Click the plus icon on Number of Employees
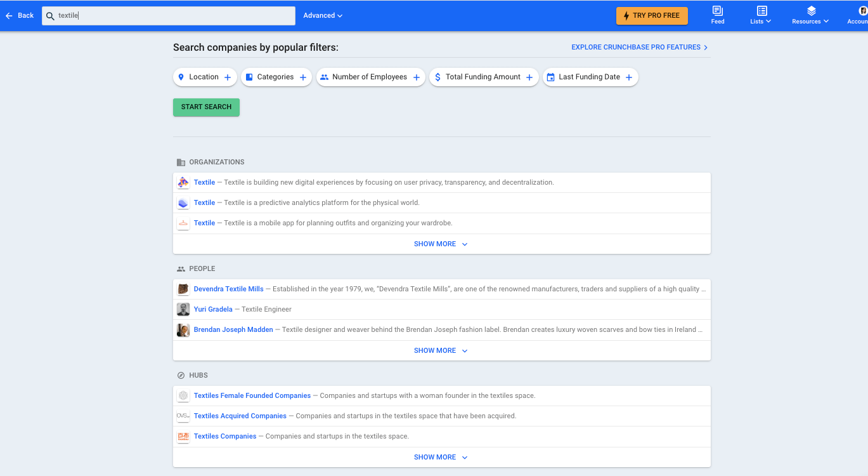This screenshot has height=476, width=868. (x=417, y=77)
